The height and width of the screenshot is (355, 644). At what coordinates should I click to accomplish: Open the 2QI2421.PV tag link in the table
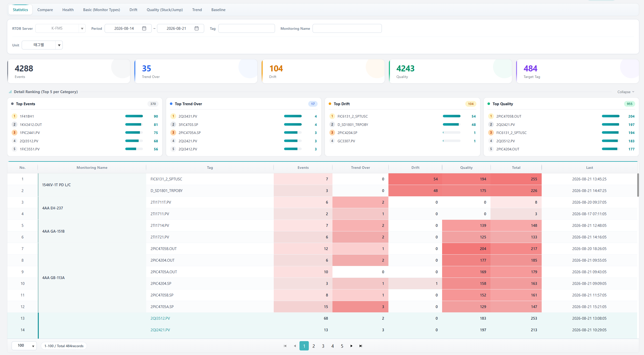coord(160,330)
